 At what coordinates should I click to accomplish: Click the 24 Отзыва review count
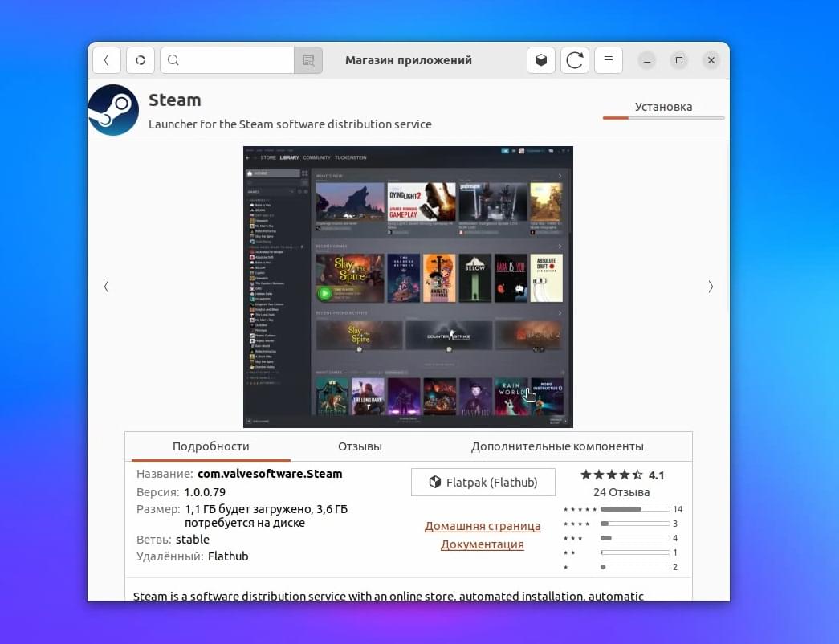point(621,492)
